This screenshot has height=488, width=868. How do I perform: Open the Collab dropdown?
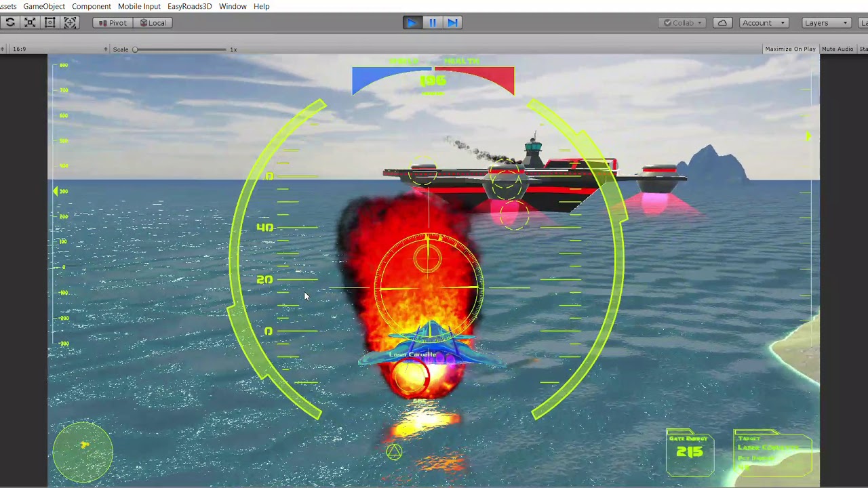[683, 22]
